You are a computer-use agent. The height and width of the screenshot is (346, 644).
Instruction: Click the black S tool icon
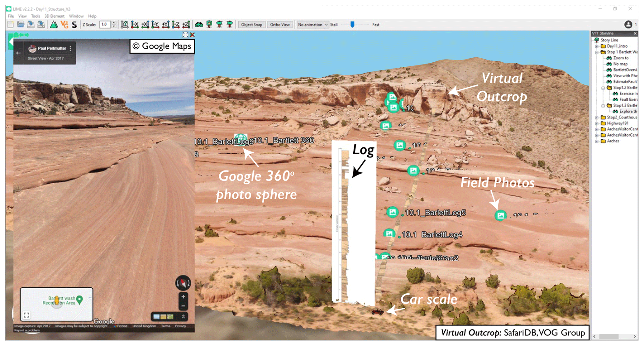[x=74, y=25]
